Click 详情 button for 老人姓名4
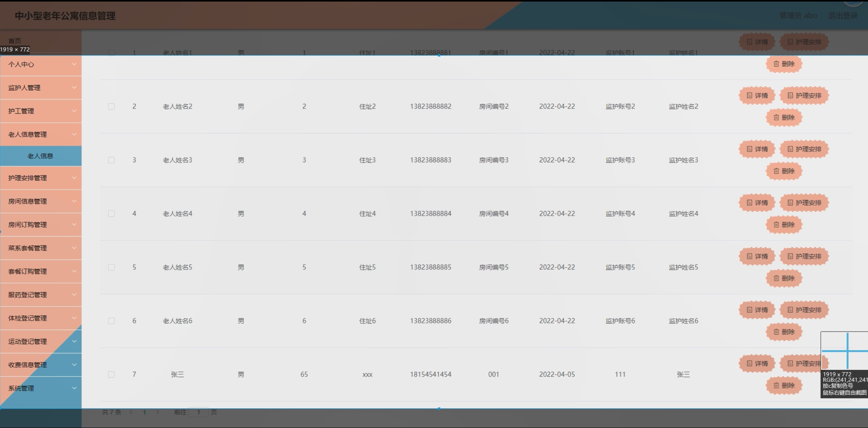 (x=757, y=203)
